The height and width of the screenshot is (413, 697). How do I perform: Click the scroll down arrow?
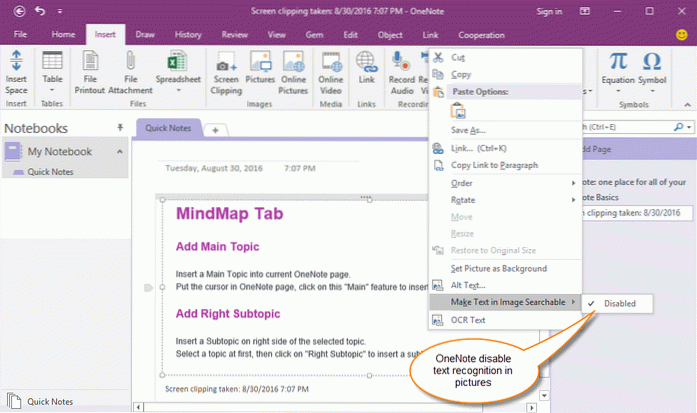click(x=544, y=395)
